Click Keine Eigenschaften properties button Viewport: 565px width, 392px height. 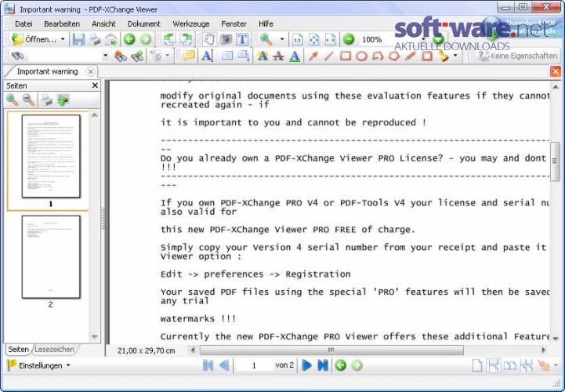pyautogui.click(x=517, y=56)
